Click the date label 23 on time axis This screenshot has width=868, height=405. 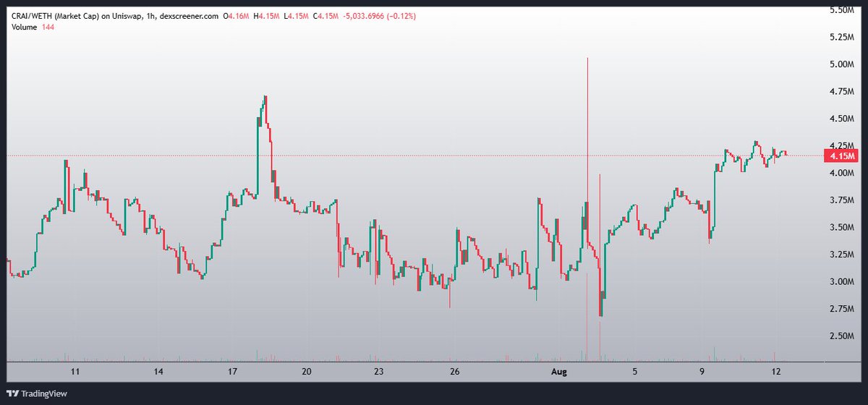tap(378, 372)
